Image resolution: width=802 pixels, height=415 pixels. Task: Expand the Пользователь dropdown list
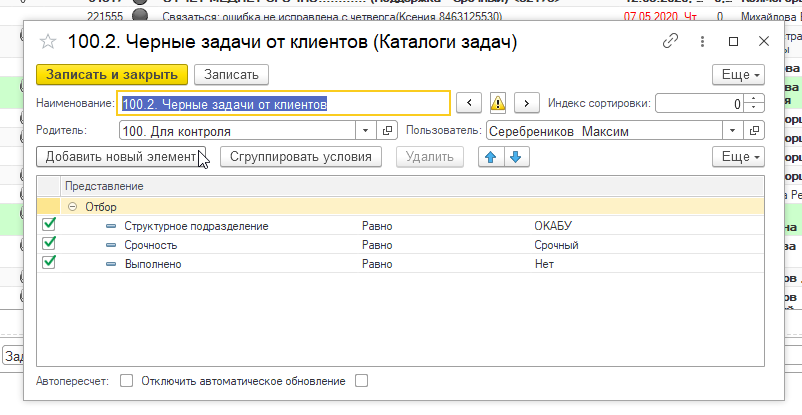click(735, 130)
